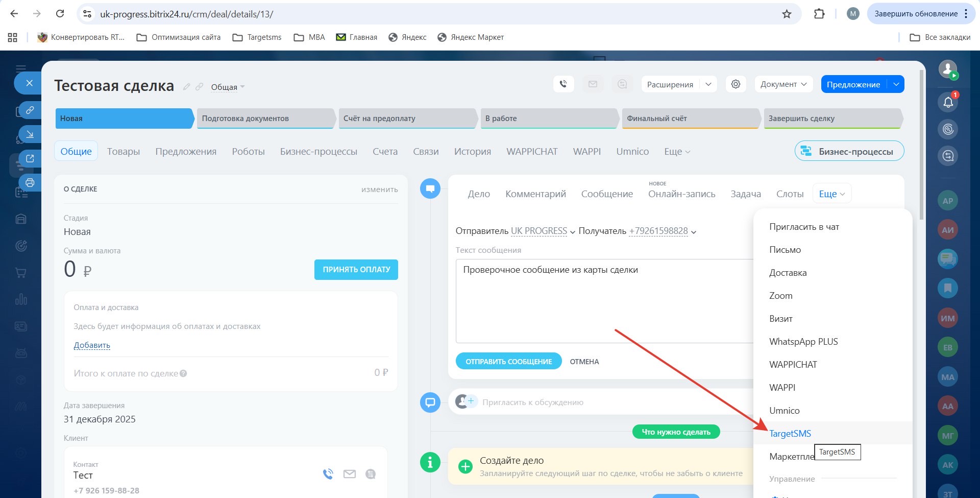Open the user profile avatar in the right rail
Screen dimensions: 980x498
coord(948,69)
